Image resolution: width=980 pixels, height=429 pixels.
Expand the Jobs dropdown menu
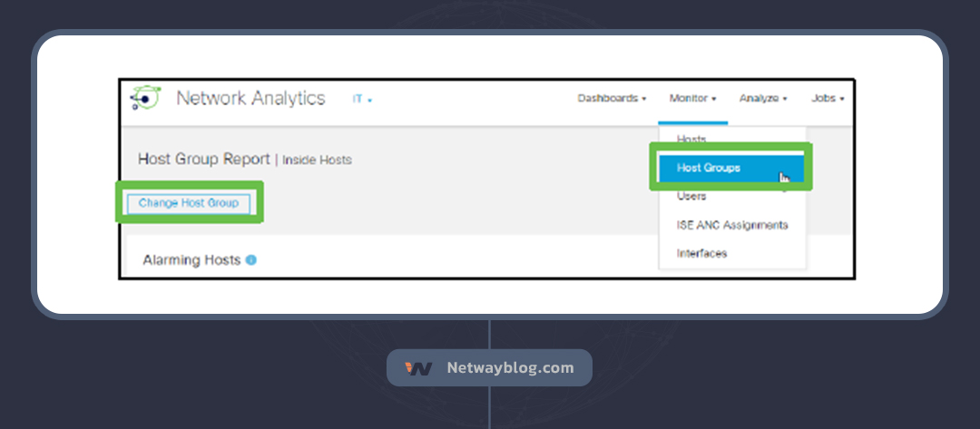pyautogui.click(x=828, y=98)
